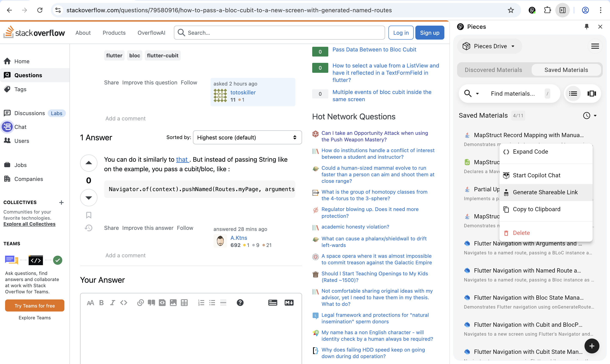Click the Find materials search field
This screenshot has width=610, height=364.
[513, 94]
